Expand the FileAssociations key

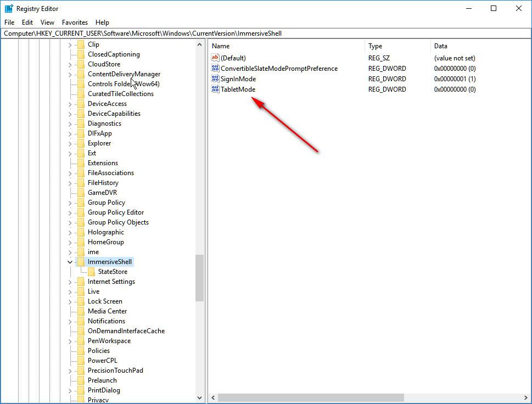point(70,173)
